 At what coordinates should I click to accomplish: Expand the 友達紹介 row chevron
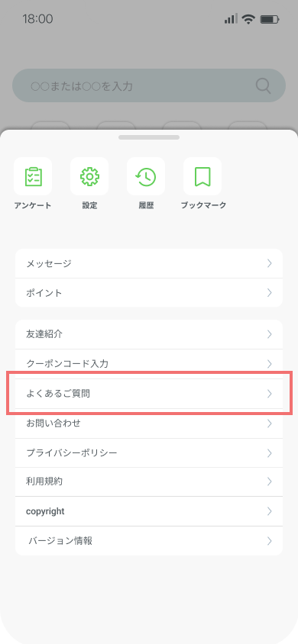pos(270,334)
